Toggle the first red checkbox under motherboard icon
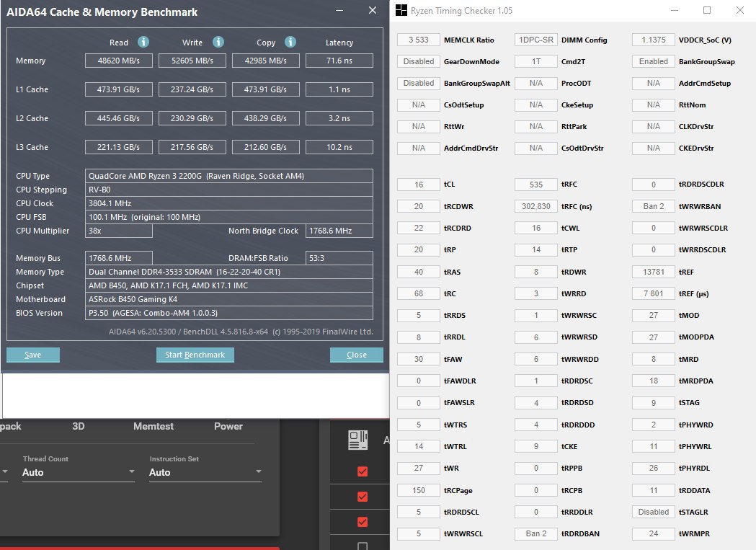 pos(363,471)
